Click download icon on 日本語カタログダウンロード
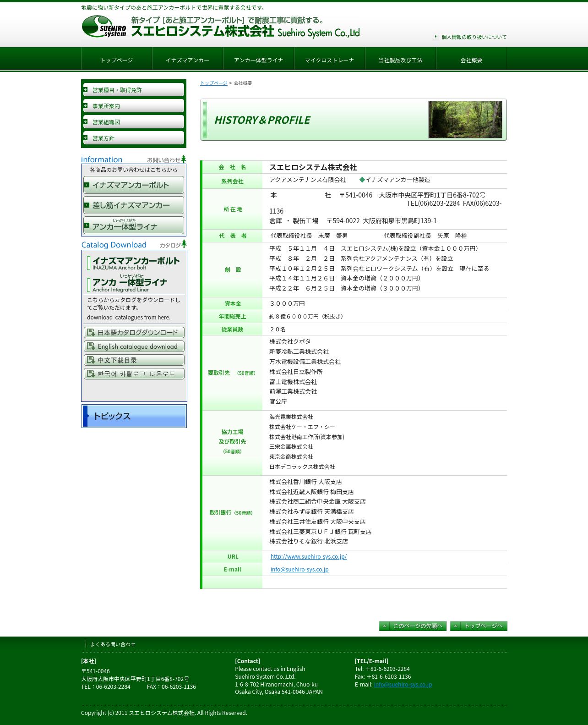 (x=91, y=333)
